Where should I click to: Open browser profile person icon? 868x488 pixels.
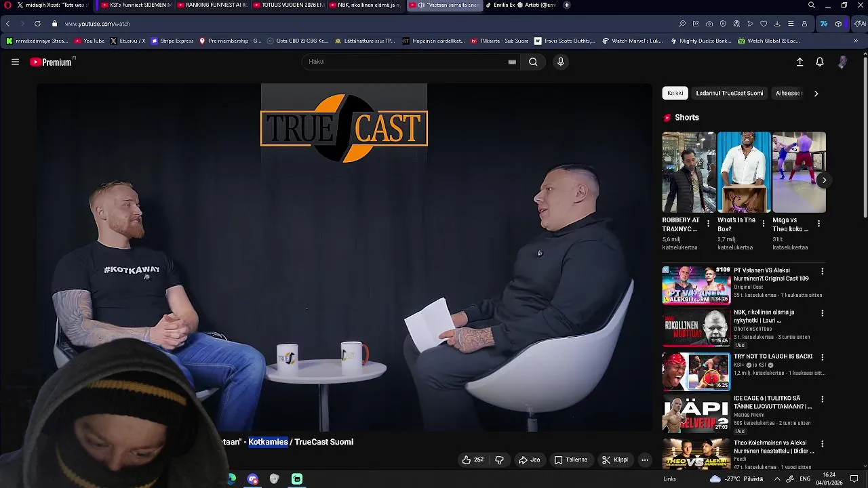[x=804, y=24]
